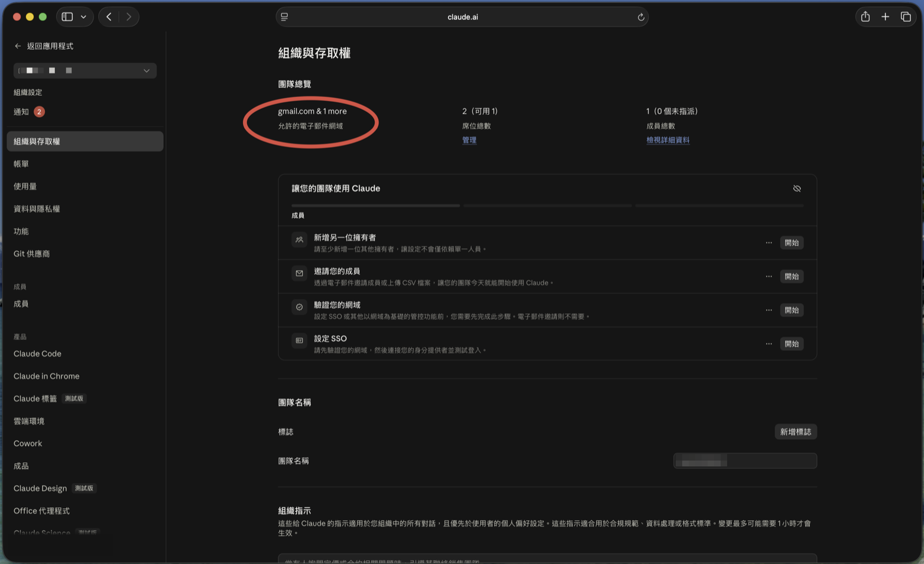Open a new tab with plus icon
This screenshot has height=564, width=924.
[x=885, y=17]
